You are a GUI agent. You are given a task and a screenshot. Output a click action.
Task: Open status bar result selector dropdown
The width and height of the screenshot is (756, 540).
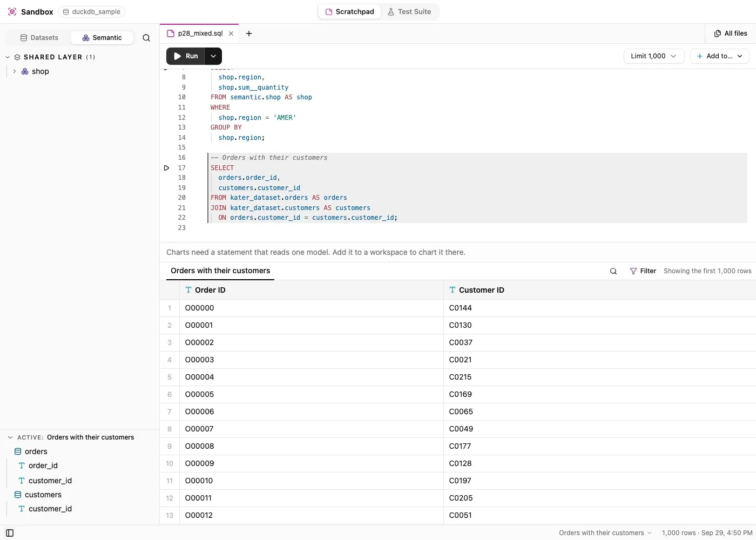[x=605, y=533]
